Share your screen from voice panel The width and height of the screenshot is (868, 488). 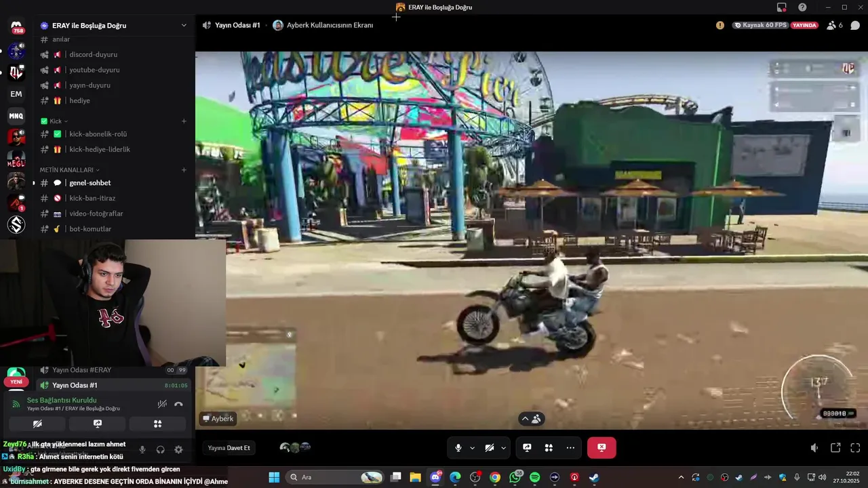97,424
